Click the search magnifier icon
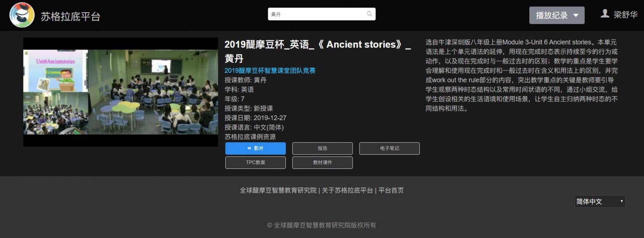Image resolution: width=644 pixels, height=238 pixels. pos(369,14)
